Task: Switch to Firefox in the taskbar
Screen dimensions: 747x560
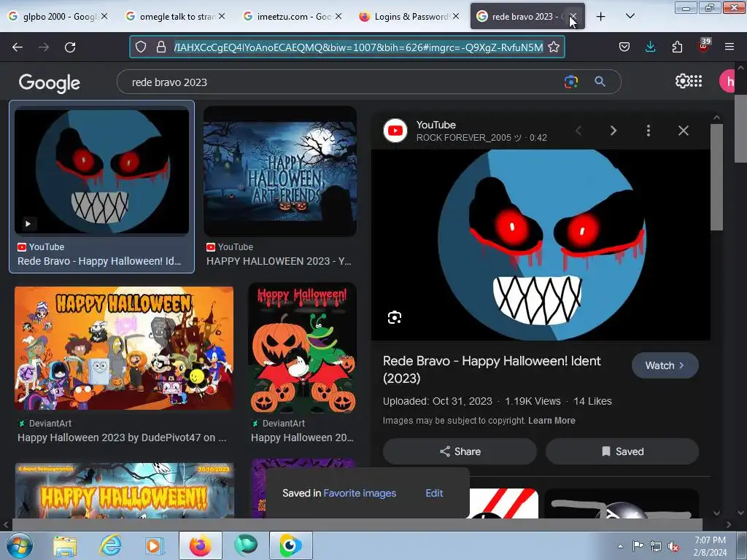Action: click(201, 545)
